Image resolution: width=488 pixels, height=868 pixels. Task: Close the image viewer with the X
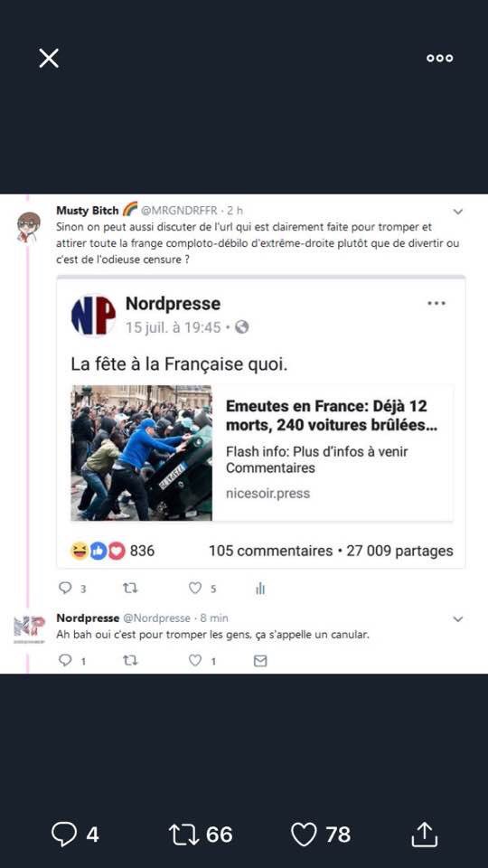49,58
